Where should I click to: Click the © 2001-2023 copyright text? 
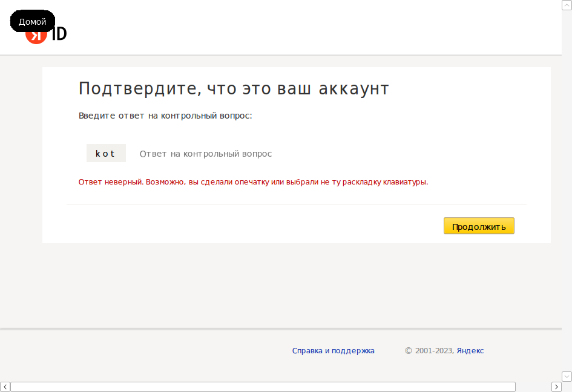429,351
